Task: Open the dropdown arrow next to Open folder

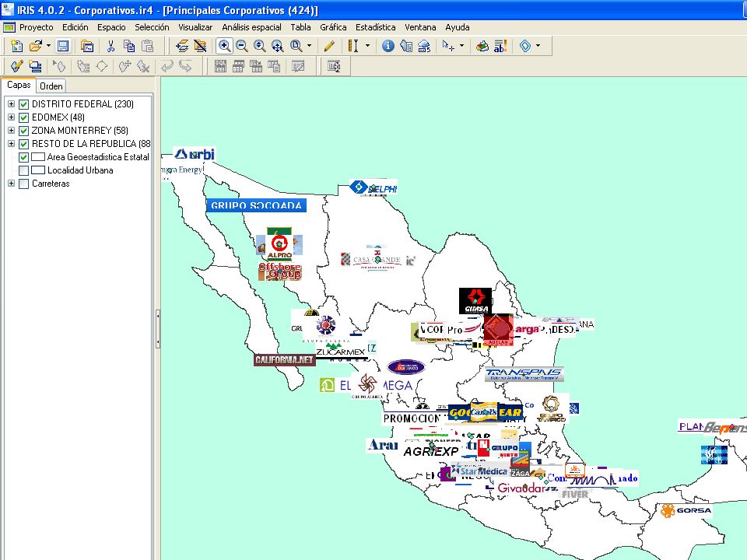Action: click(x=48, y=46)
